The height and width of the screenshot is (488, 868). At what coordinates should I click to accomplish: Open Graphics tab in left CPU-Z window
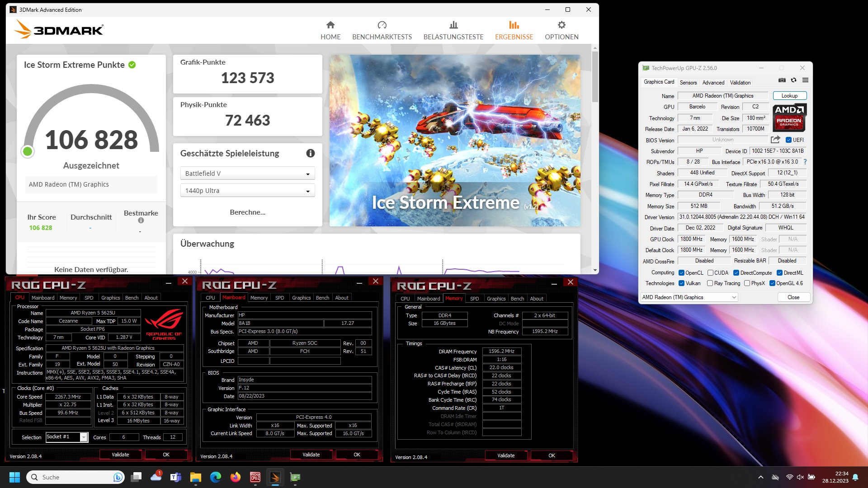[111, 298]
